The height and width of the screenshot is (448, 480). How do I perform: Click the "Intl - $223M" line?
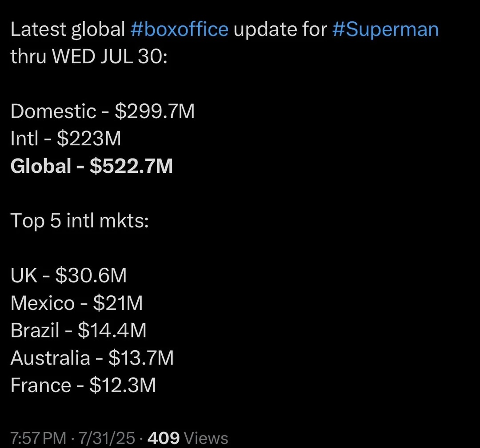click(x=66, y=139)
